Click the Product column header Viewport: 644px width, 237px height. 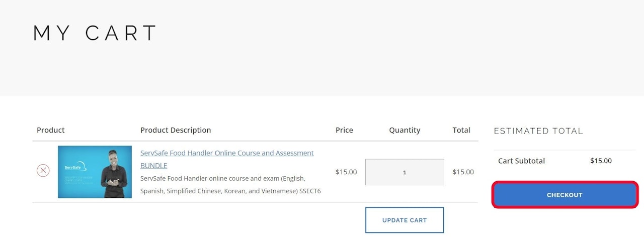tap(51, 130)
